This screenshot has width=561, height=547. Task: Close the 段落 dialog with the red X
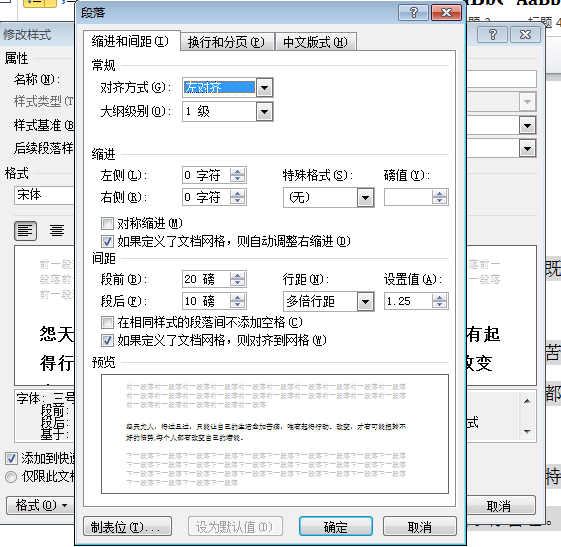pos(446,13)
